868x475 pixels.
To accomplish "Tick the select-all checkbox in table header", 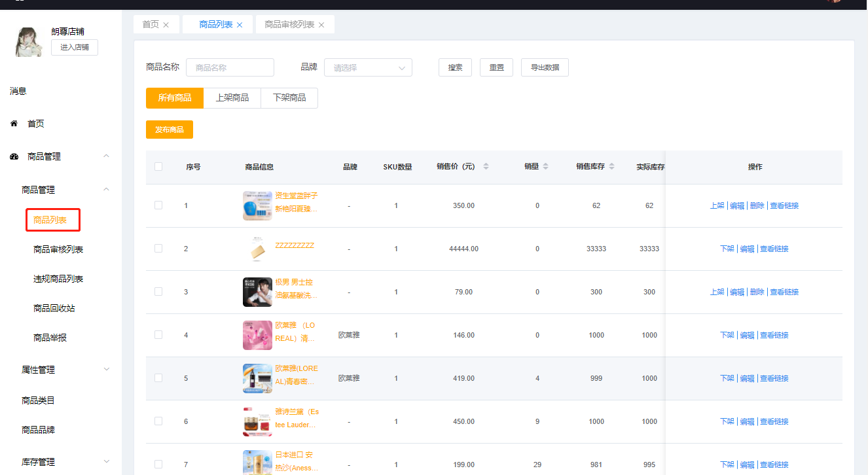I will [x=158, y=167].
